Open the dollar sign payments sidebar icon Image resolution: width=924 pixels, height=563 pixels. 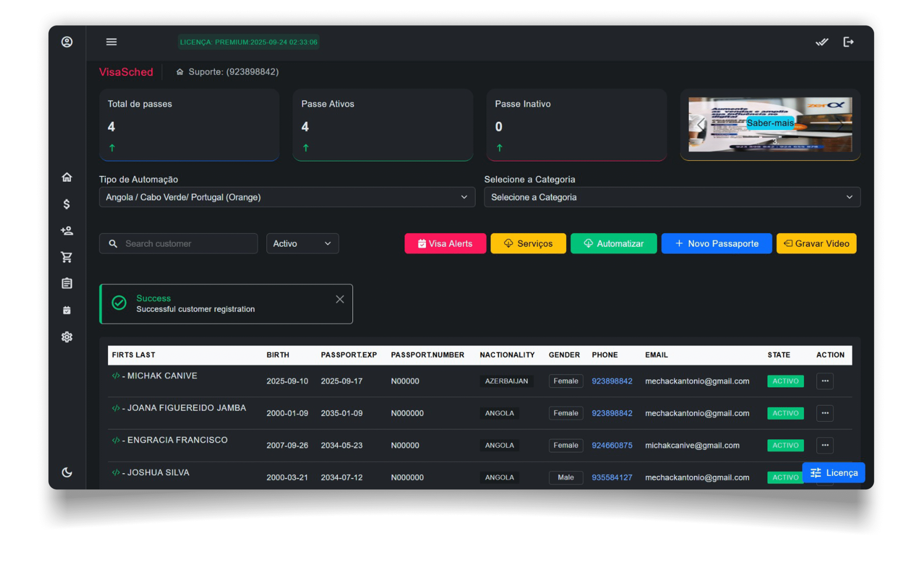coord(67,204)
